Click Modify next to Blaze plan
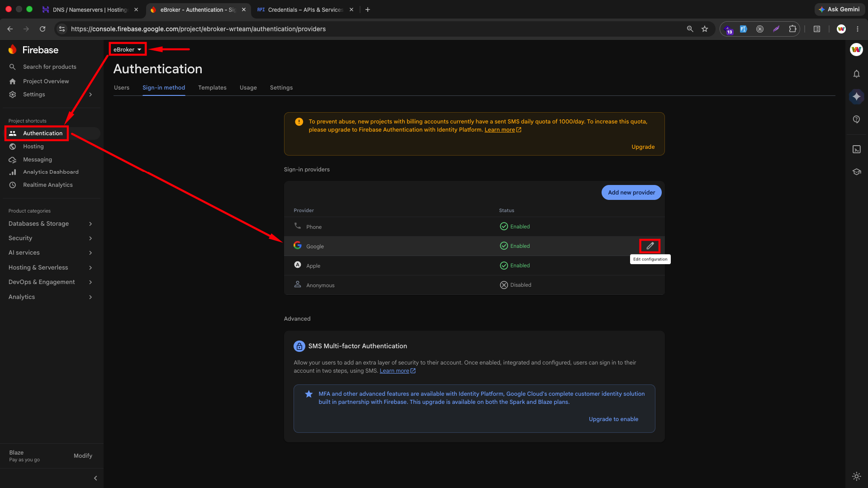Viewport: 868px width, 488px height. click(83, 456)
